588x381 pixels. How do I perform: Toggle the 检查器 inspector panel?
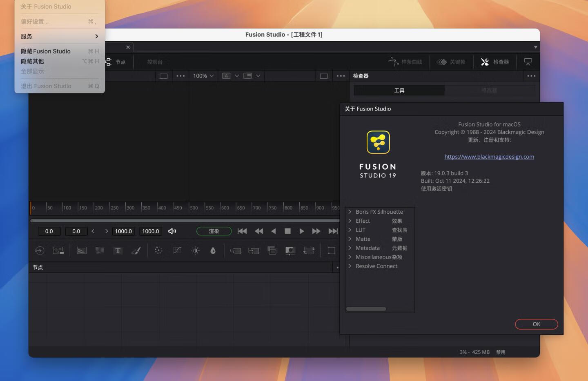[x=495, y=62]
